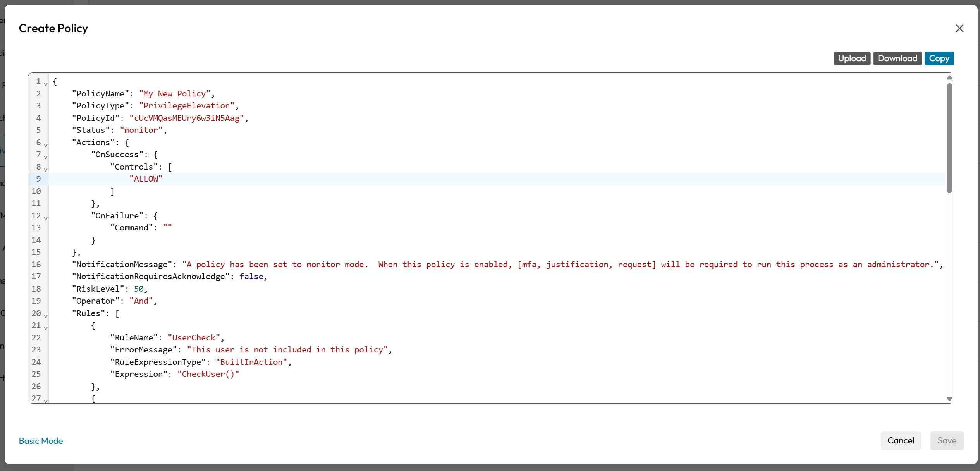Fold the OnFailure block at line 12
The width and height of the screenshot is (980, 471).
click(x=46, y=218)
